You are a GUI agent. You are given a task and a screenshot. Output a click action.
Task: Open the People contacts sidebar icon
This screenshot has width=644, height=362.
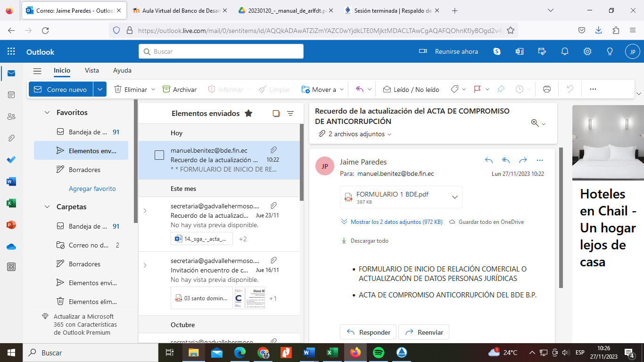11,116
